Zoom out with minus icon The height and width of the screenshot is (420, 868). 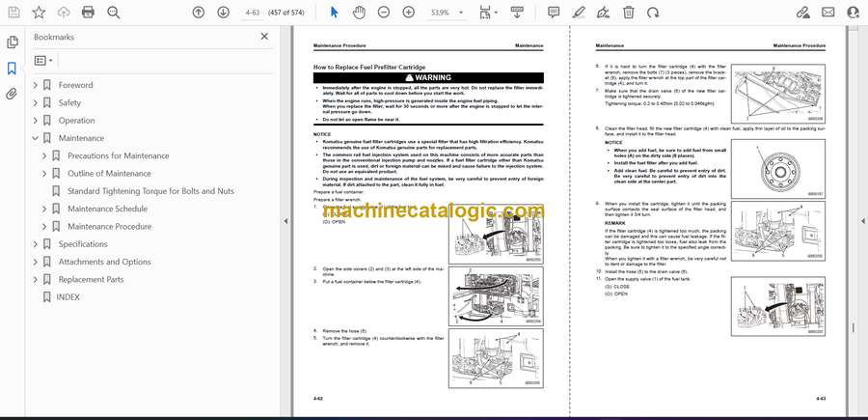point(384,13)
